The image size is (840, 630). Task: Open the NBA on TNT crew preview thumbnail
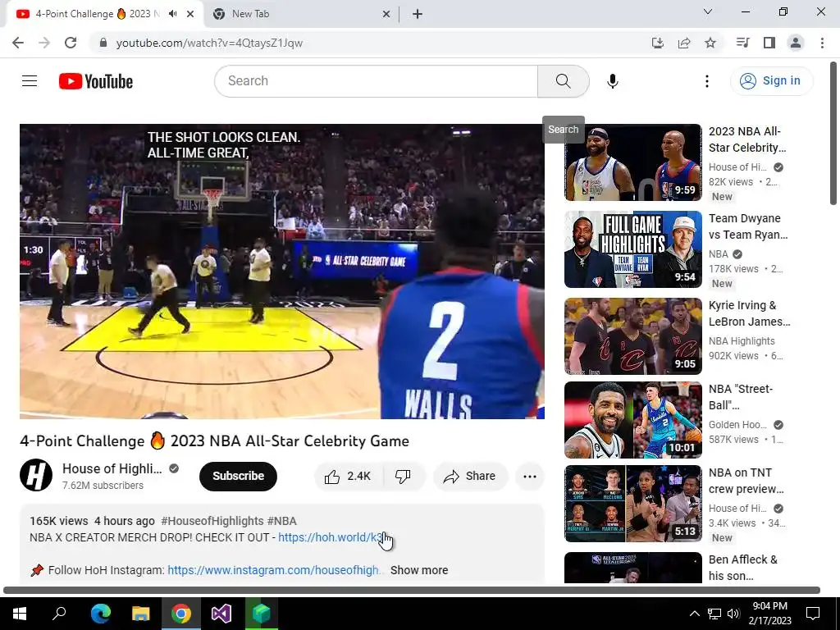coord(632,504)
